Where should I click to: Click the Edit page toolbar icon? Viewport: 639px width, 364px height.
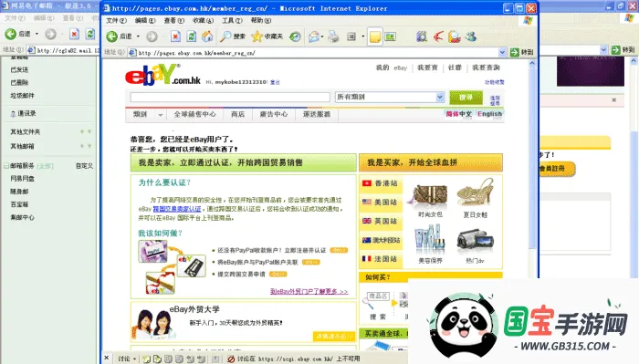pos(351,37)
